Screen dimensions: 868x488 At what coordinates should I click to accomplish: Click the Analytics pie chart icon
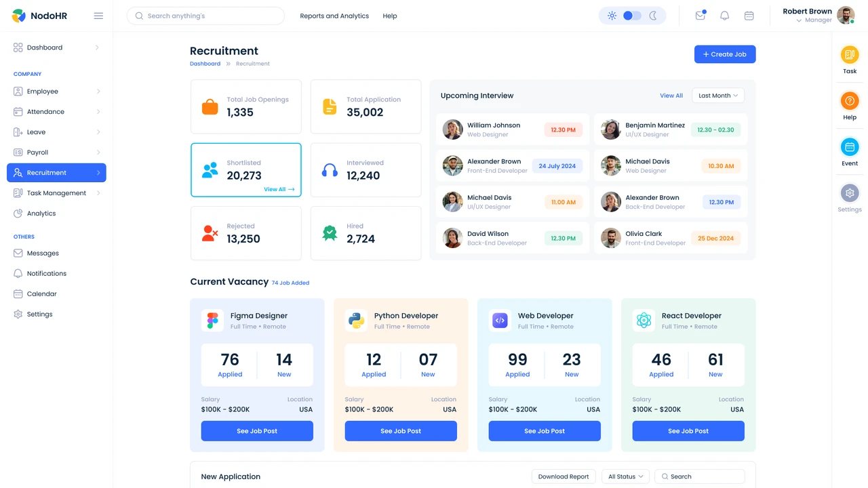pyautogui.click(x=18, y=213)
